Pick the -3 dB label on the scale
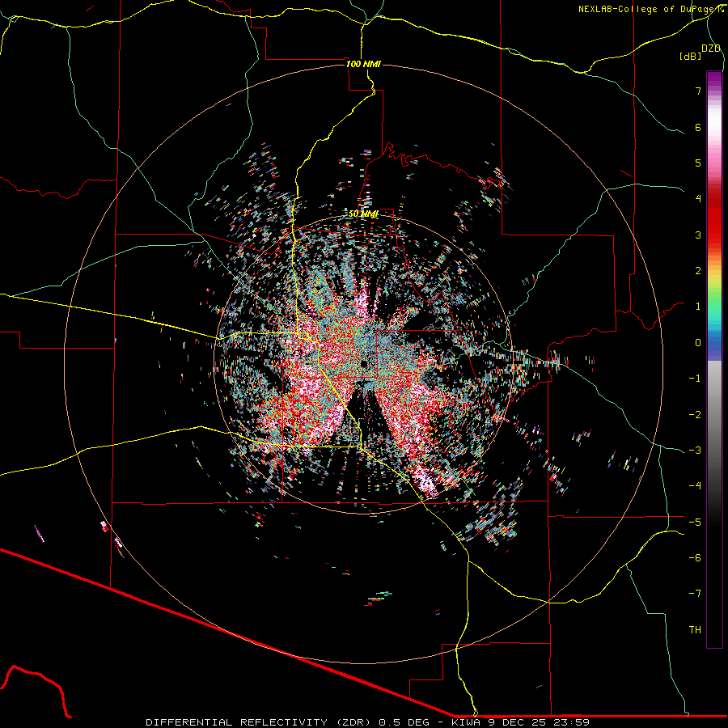The image size is (728, 728). tap(695, 451)
